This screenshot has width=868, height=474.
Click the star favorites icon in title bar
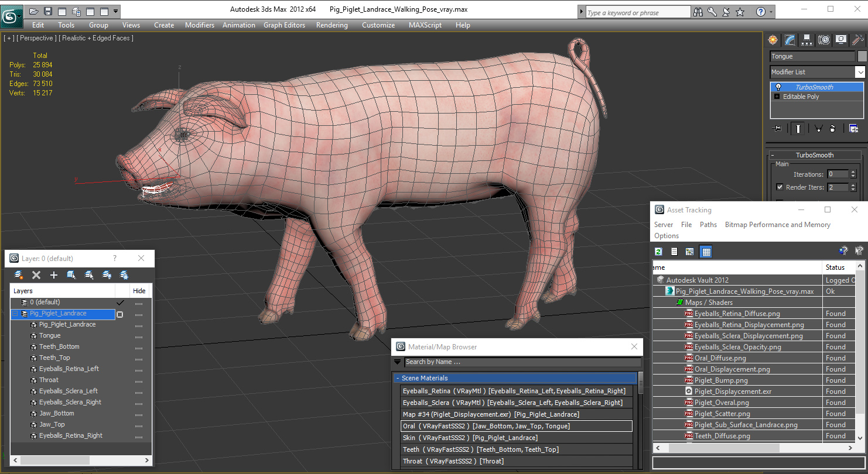[740, 12]
